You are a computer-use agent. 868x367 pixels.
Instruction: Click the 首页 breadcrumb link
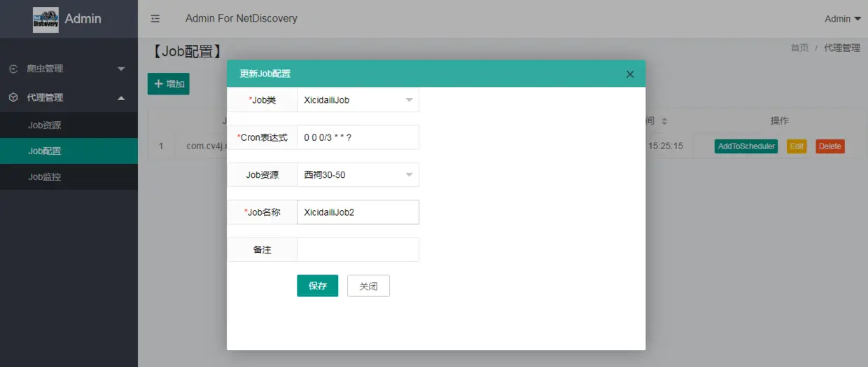[x=799, y=48]
